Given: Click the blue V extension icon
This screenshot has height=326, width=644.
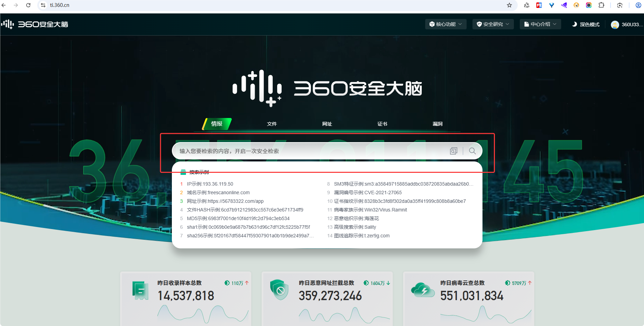Looking at the screenshot, I should pos(552,5).
